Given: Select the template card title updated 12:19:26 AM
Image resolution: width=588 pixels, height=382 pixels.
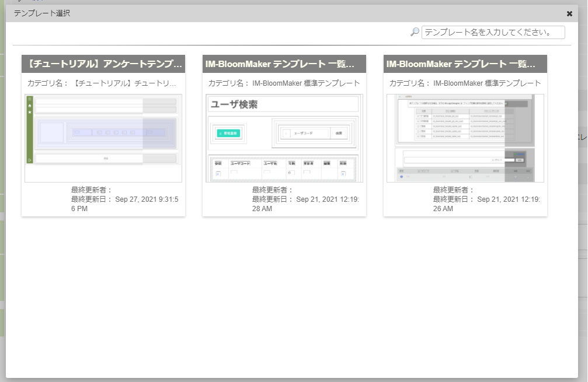Looking at the screenshot, I should pyautogui.click(x=465, y=64).
